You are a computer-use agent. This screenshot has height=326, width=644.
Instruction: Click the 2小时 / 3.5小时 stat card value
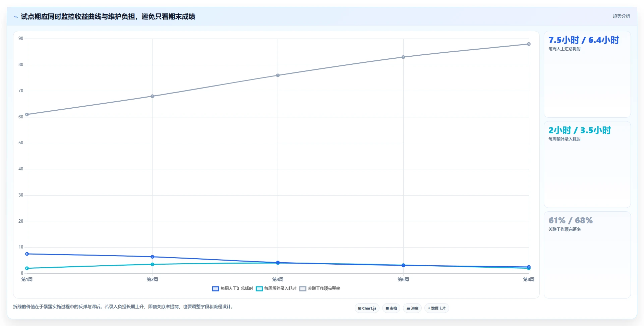coord(579,130)
